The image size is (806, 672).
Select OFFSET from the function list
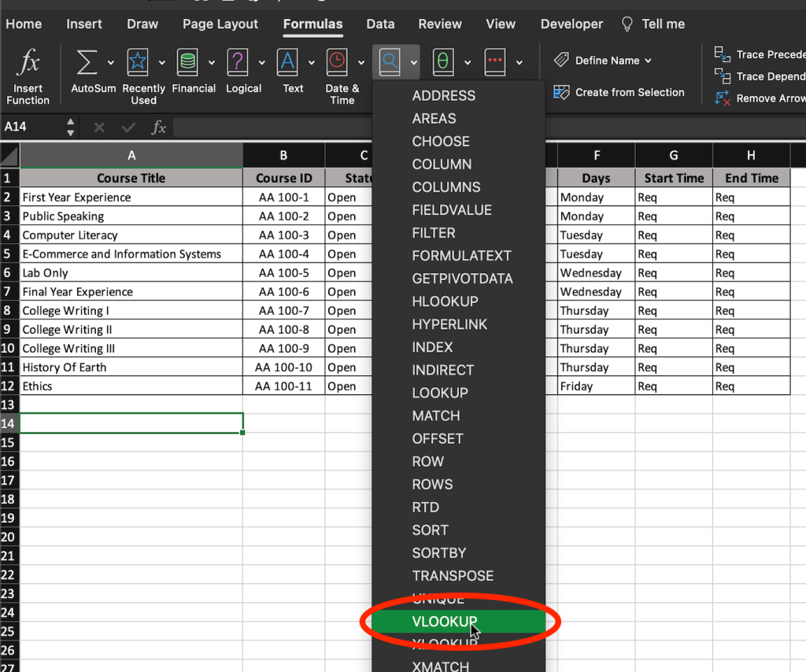click(x=458, y=439)
